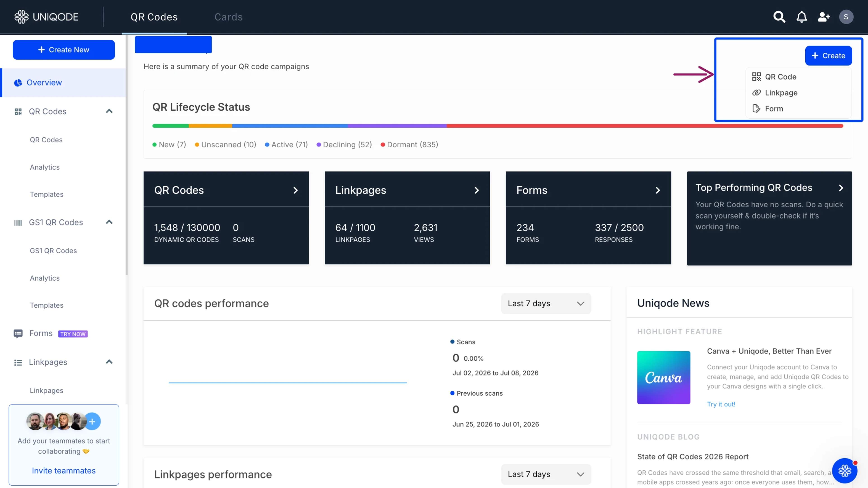Open the S profile avatar menu
Screen dimensions: 868x488
click(x=846, y=17)
